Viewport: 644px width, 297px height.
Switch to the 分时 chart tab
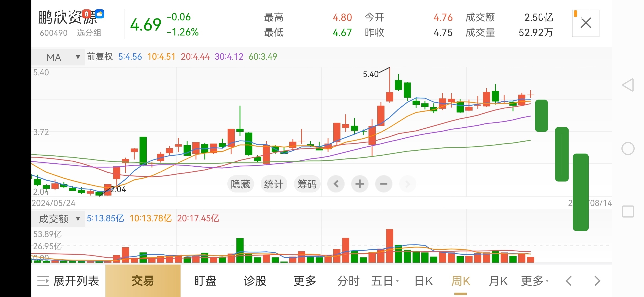click(348, 281)
